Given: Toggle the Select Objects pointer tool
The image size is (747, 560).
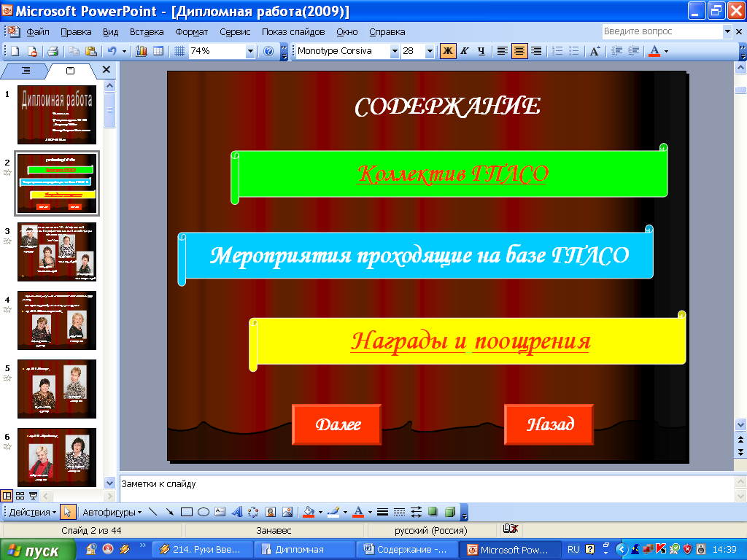Looking at the screenshot, I should 67,512.
